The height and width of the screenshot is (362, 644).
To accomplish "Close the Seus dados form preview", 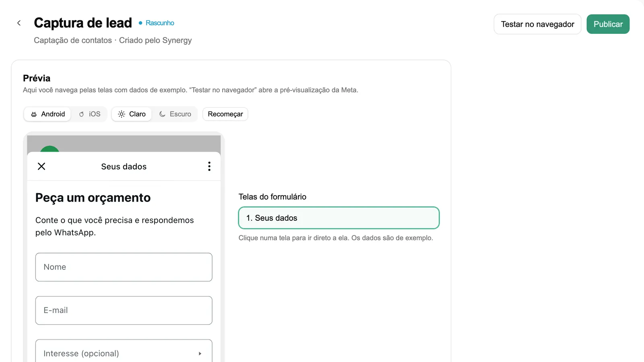I will (41, 167).
